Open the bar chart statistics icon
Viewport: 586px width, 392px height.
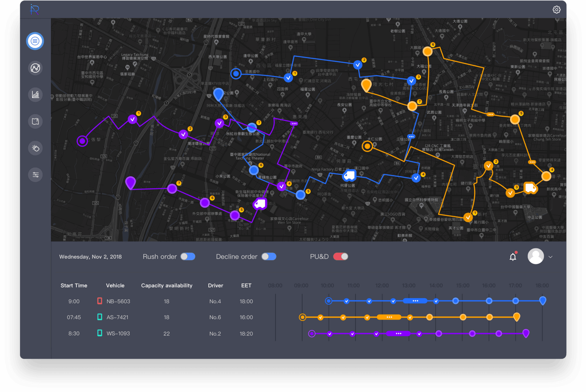coord(35,95)
